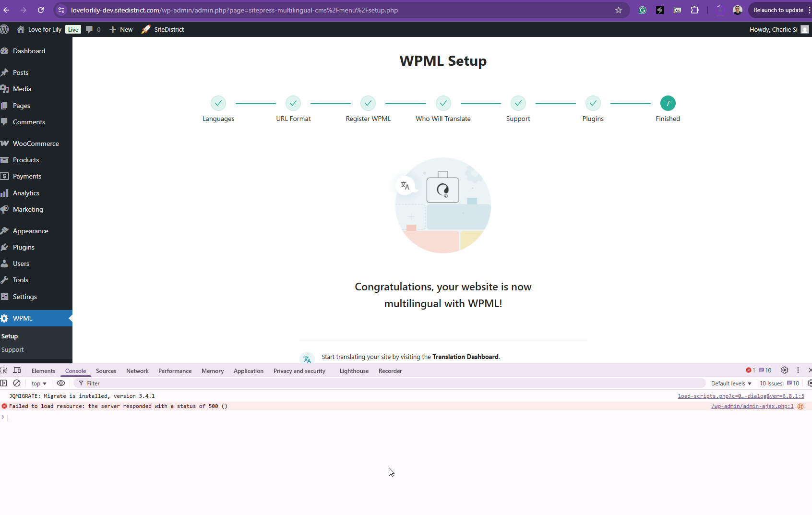Open WPML sidebar menu
The height and width of the screenshot is (515, 812).
click(x=36, y=318)
